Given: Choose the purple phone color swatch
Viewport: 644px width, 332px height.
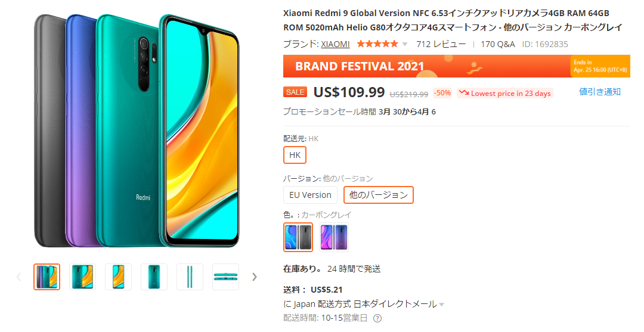Looking at the screenshot, I should click(x=333, y=237).
